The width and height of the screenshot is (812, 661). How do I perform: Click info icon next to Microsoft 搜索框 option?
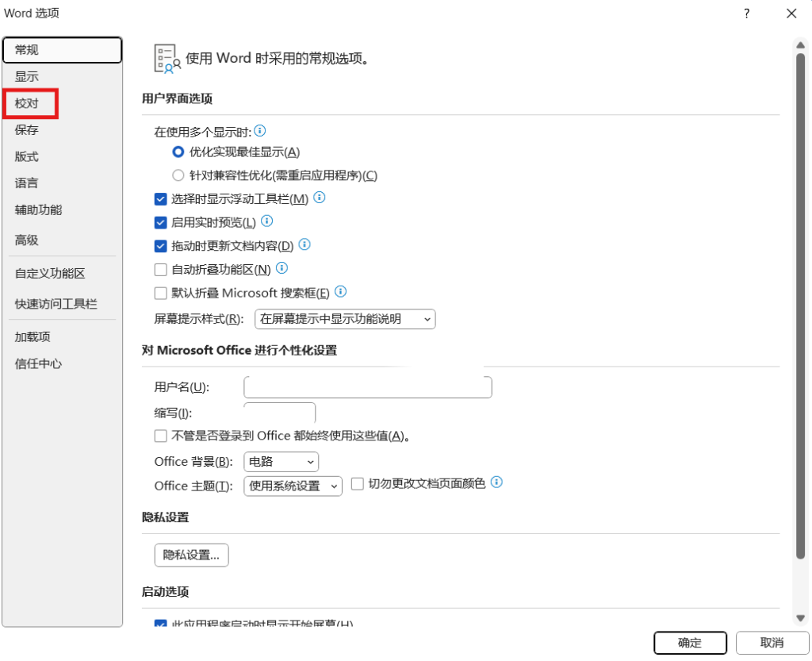tap(340, 292)
